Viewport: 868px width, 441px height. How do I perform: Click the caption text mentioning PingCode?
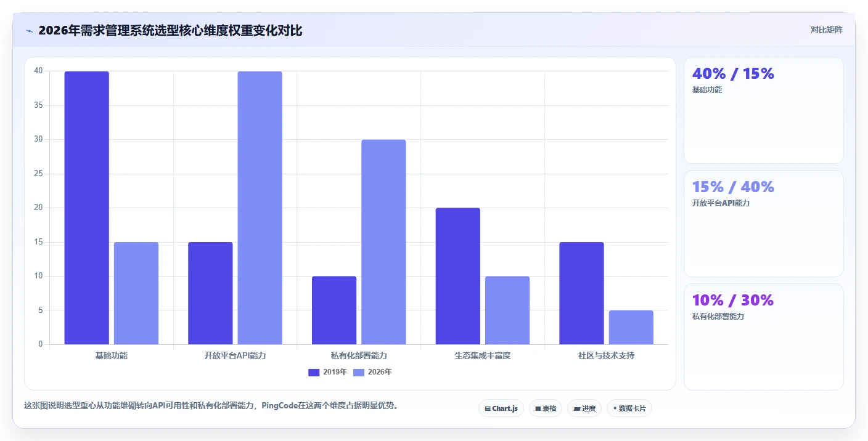pos(211,405)
